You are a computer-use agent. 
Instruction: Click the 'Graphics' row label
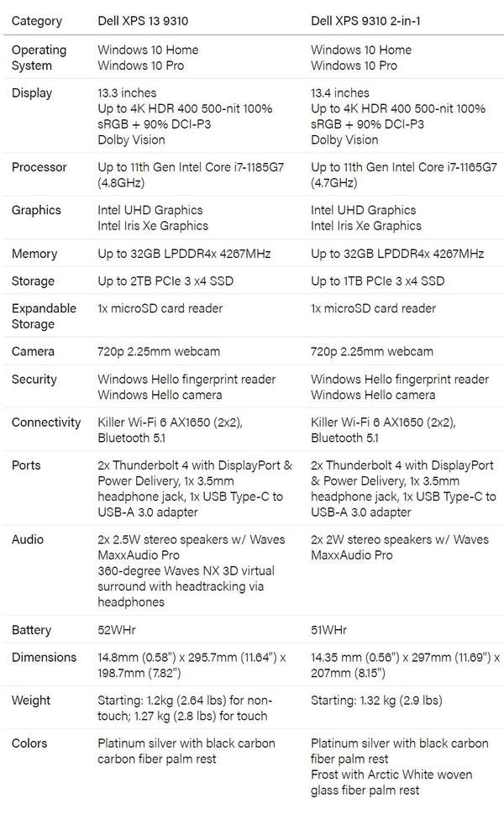(36, 210)
